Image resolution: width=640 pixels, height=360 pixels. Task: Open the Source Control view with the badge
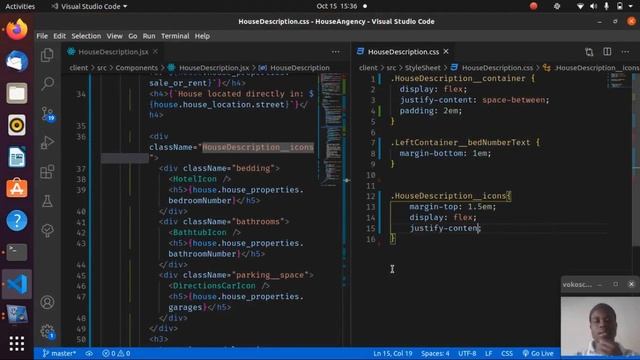tap(47, 113)
